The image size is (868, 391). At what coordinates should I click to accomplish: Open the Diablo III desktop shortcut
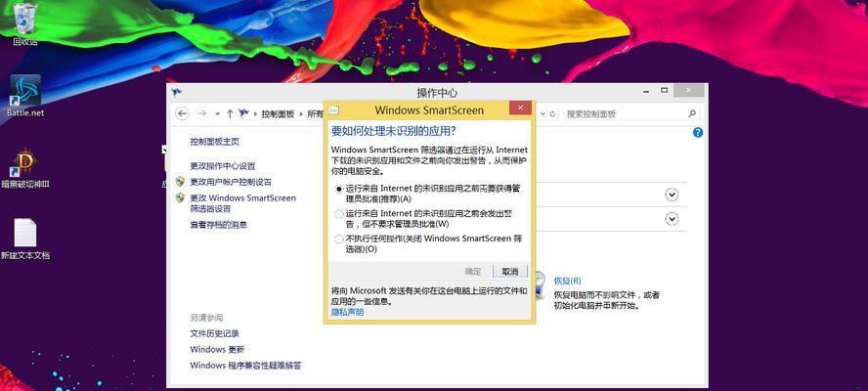[x=24, y=167]
